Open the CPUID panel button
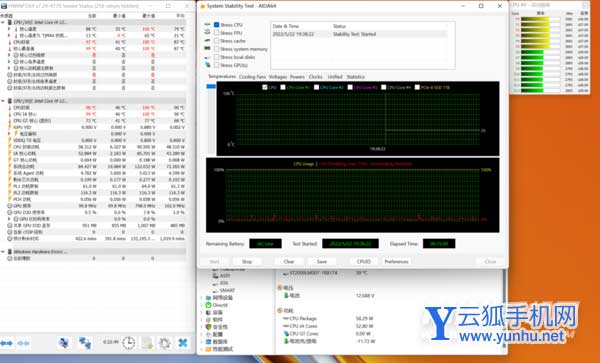Image resolution: width=600 pixels, height=363 pixels. (x=364, y=262)
